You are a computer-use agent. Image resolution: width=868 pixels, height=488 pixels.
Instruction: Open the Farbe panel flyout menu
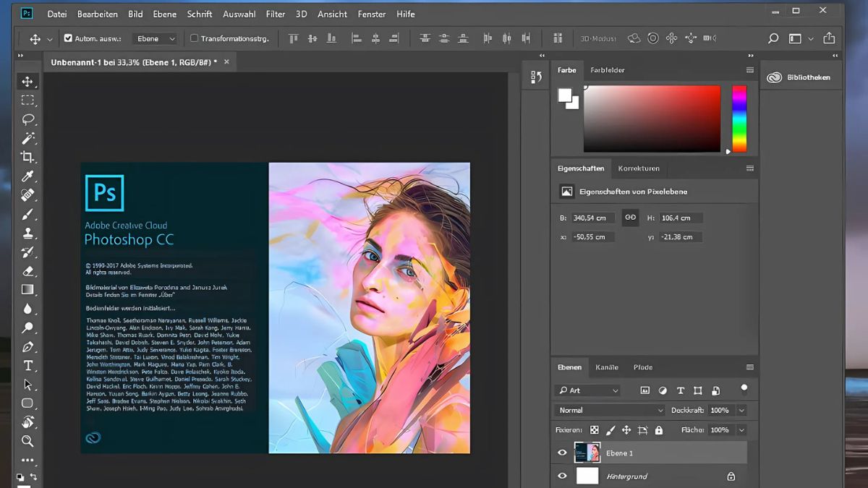[x=750, y=70]
